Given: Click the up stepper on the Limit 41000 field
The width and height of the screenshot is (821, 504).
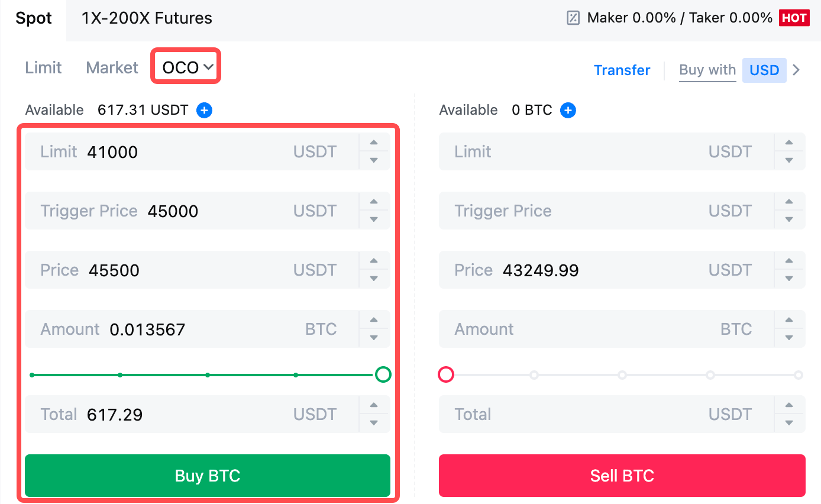Looking at the screenshot, I should click(374, 143).
